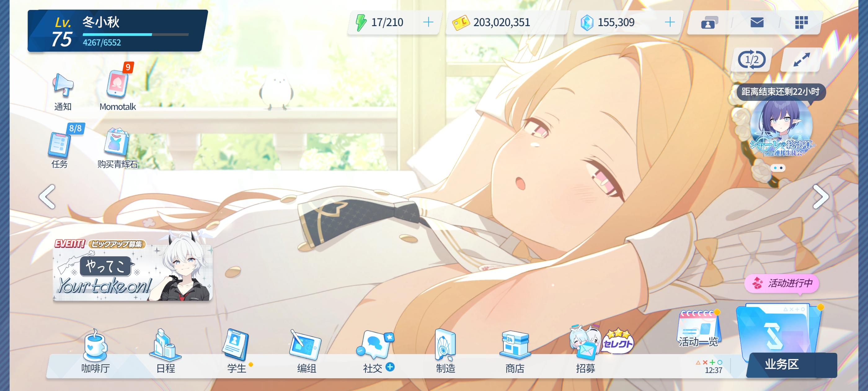Tap the green lightning energy icon
868x391 pixels.
tap(361, 22)
